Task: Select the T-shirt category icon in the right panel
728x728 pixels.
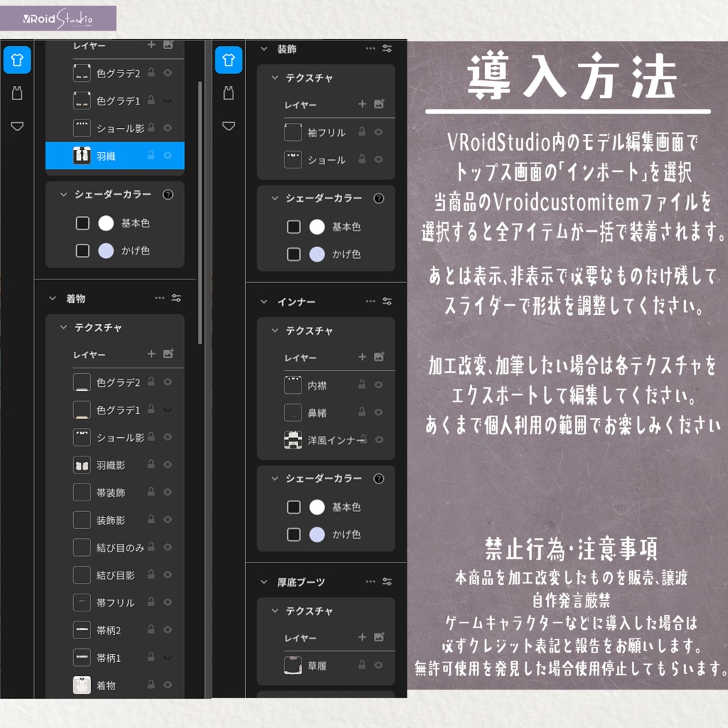Action: (228, 60)
